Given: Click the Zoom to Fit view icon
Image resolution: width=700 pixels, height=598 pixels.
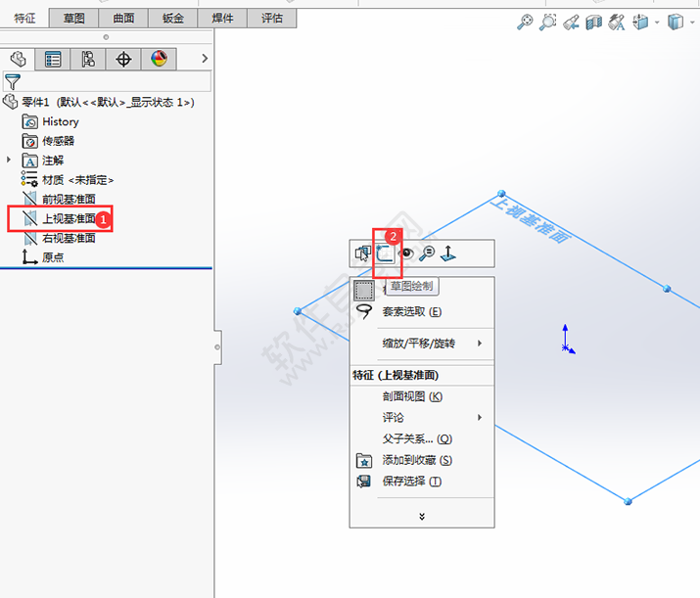Looking at the screenshot, I should click(525, 22).
